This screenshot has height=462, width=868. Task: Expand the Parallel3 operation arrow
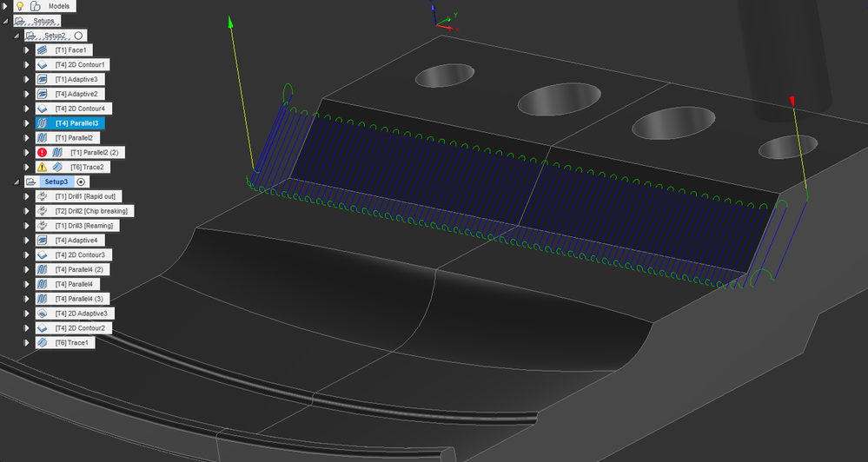pos(27,122)
